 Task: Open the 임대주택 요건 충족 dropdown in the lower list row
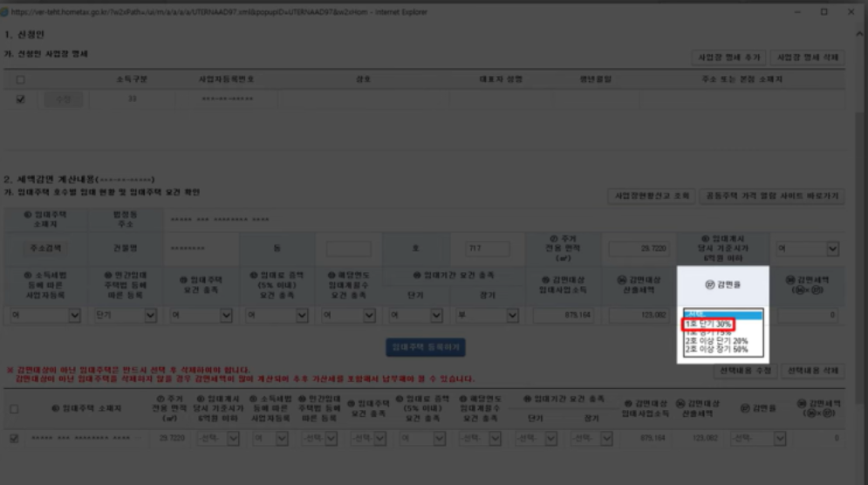tap(368, 439)
